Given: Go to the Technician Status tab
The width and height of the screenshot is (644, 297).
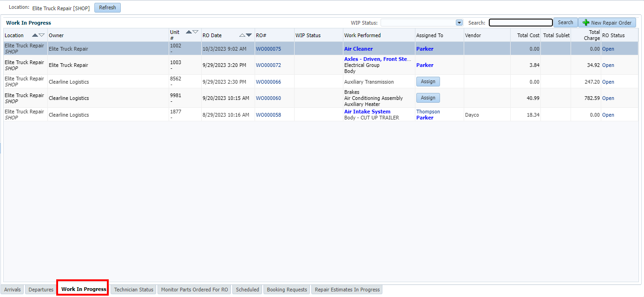Looking at the screenshot, I should pyautogui.click(x=134, y=290).
